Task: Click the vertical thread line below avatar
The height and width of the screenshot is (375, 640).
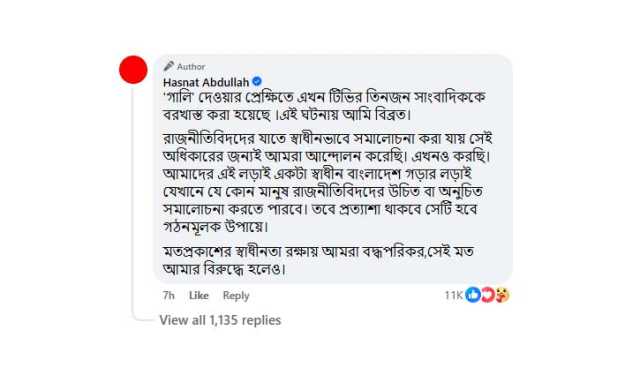Action: (133, 198)
